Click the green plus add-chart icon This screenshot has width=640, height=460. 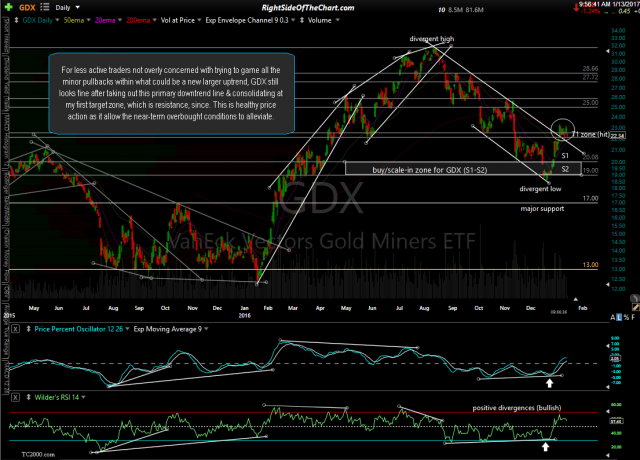[8, 7]
